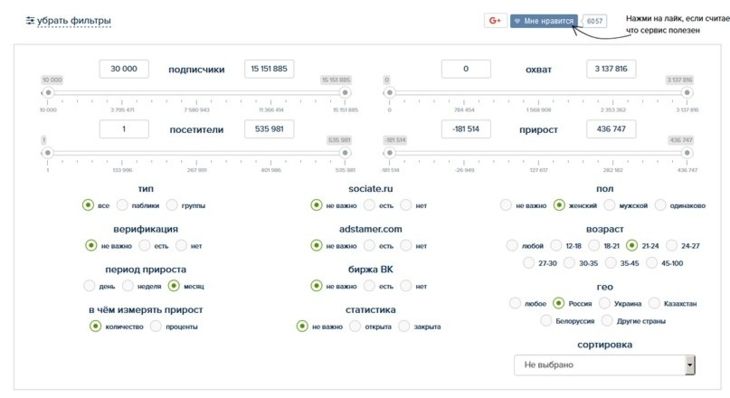
Task: Click the maximum охват field 3 137 816
Action: [611, 69]
